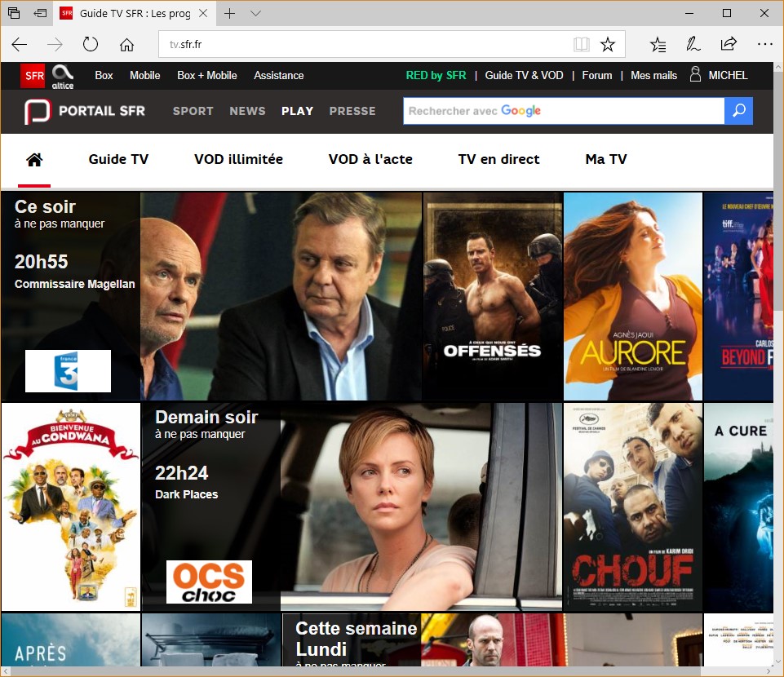Open the Dark Places program image
The width and height of the screenshot is (784, 677).
(x=421, y=507)
